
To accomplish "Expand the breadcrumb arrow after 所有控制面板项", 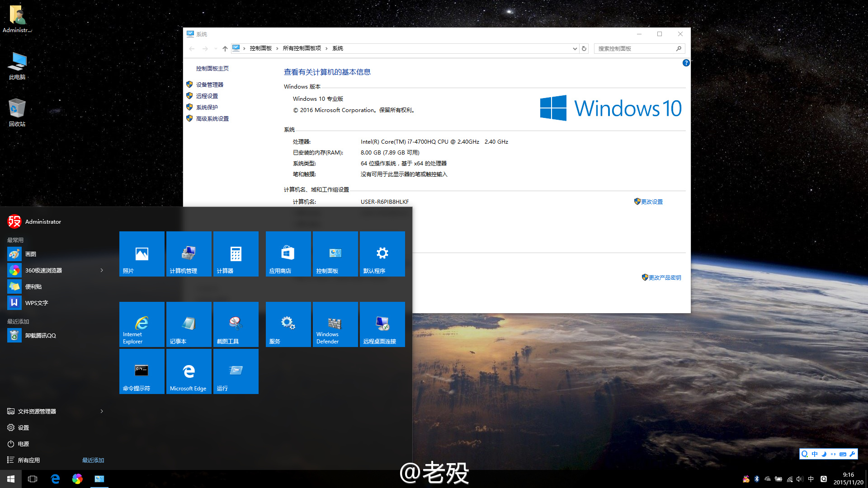I will pyautogui.click(x=326, y=48).
